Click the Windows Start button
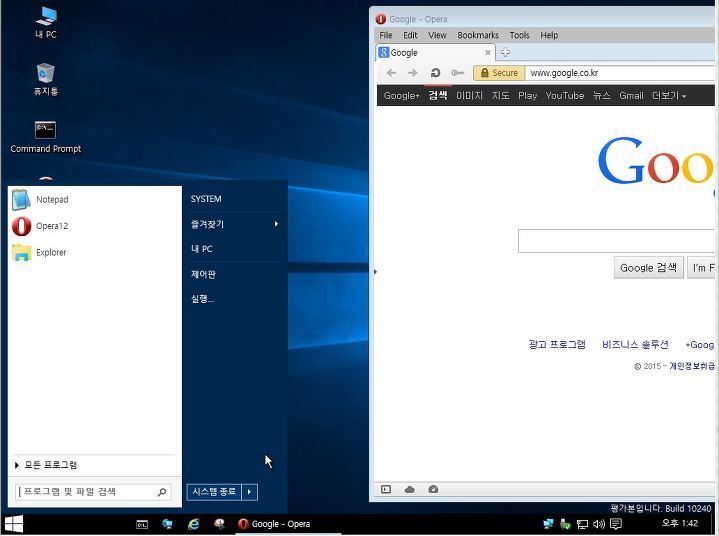 [14, 524]
